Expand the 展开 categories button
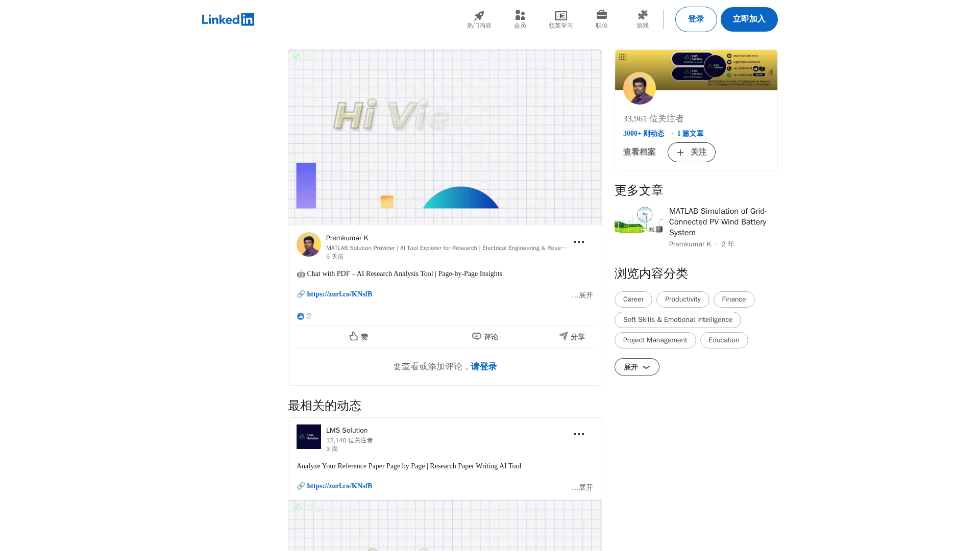 click(x=636, y=367)
